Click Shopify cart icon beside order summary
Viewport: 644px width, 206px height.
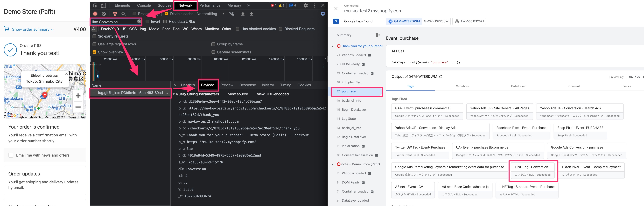click(7, 29)
